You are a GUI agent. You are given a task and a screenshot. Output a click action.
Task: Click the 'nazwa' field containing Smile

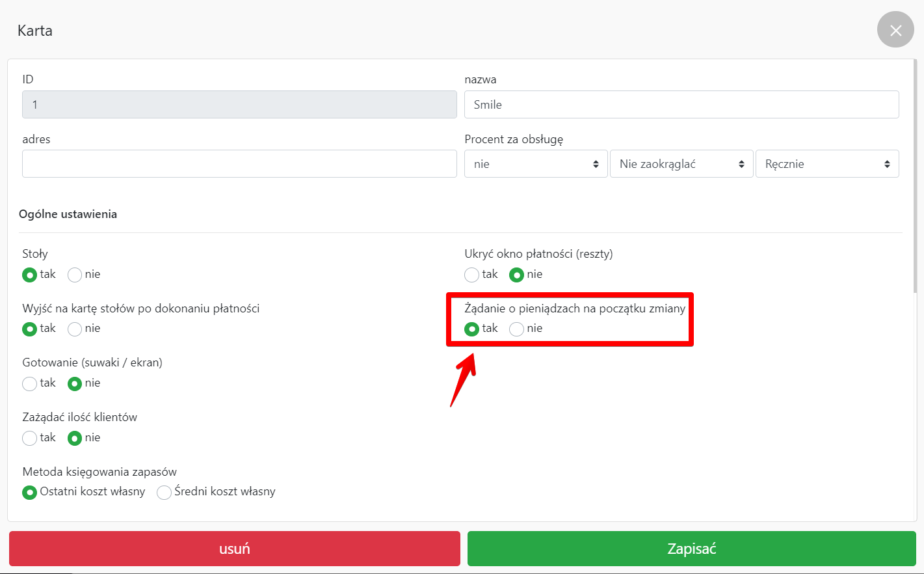point(681,105)
